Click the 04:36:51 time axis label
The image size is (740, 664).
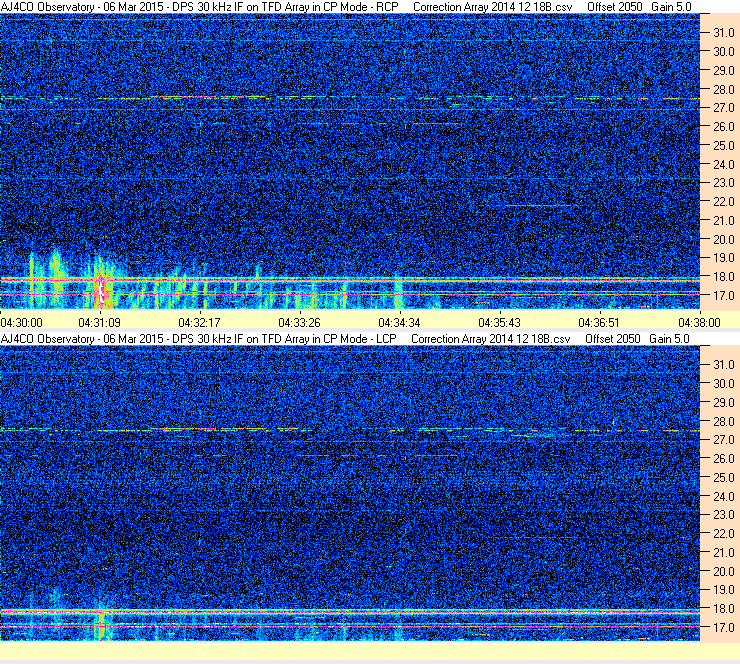click(x=599, y=323)
